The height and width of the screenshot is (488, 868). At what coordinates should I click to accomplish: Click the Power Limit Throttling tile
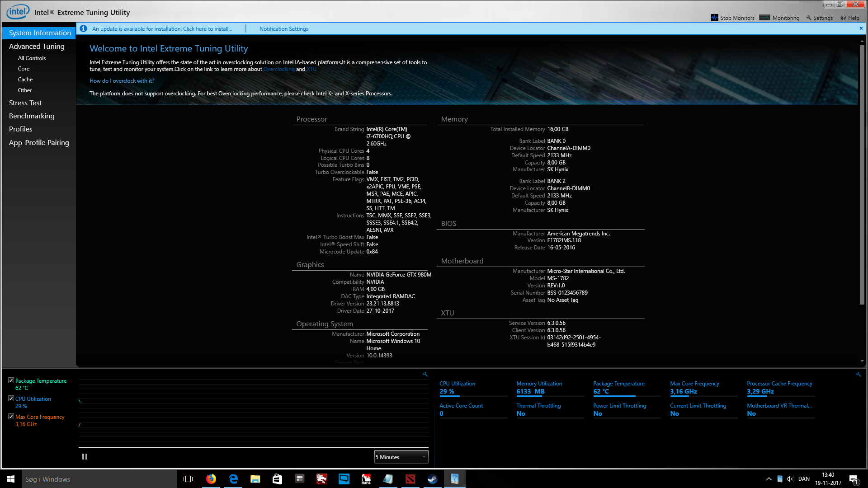pyautogui.click(x=627, y=411)
